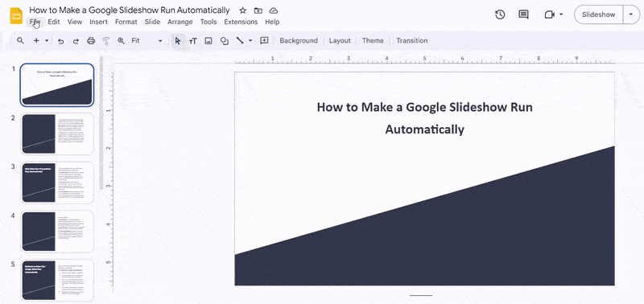Viewport: 644px width, 304px height.
Task: Select slide 3 thumbnail
Action: (x=57, y=183)
